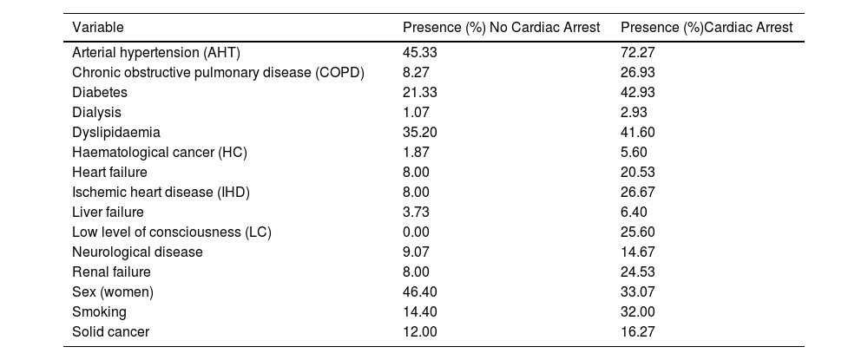Select the Solid cancer row label

109,331
